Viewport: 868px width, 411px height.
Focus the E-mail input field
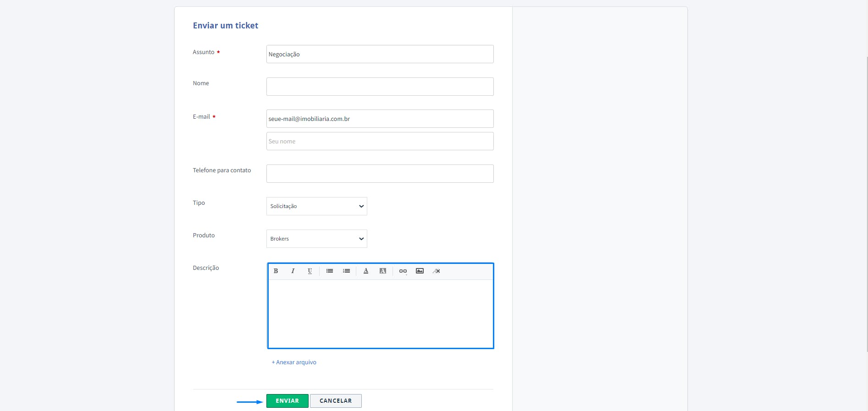pos(380,119)
